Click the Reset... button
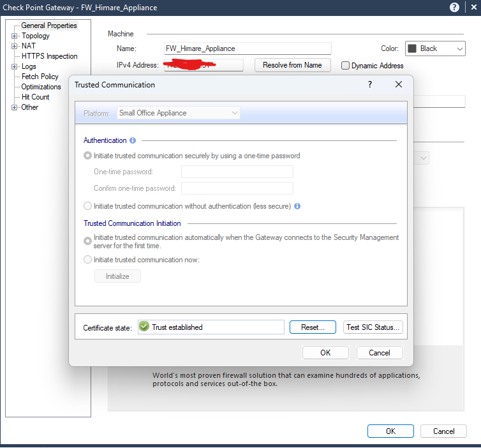This screenshot has height=448, width=481. 313,327
